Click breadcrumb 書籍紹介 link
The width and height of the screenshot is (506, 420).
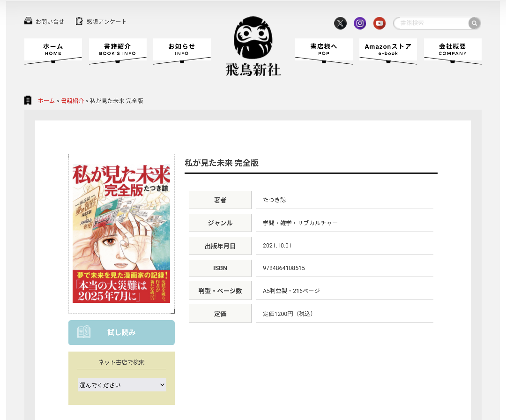72,101
